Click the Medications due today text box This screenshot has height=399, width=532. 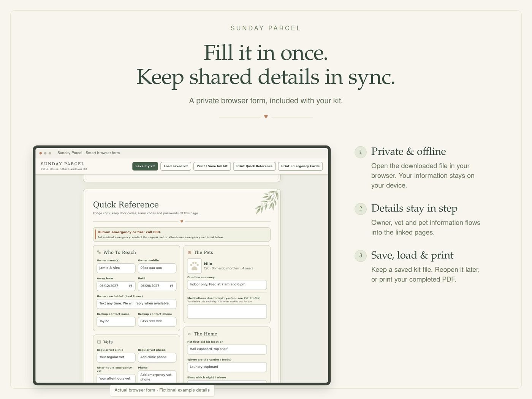pyautogui.click(x=227, y=311)
